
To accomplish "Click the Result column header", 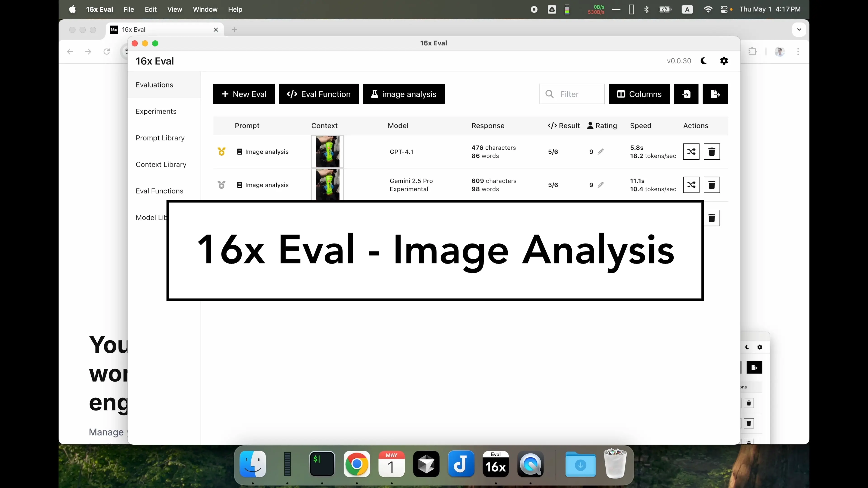I will (x=564, y=126).
